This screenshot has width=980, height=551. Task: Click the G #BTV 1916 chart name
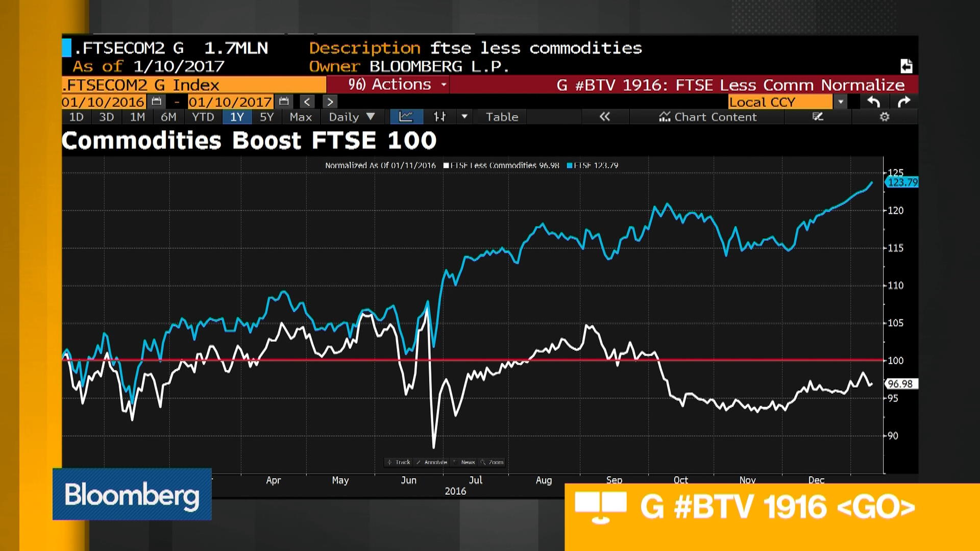tap(730, 85)
